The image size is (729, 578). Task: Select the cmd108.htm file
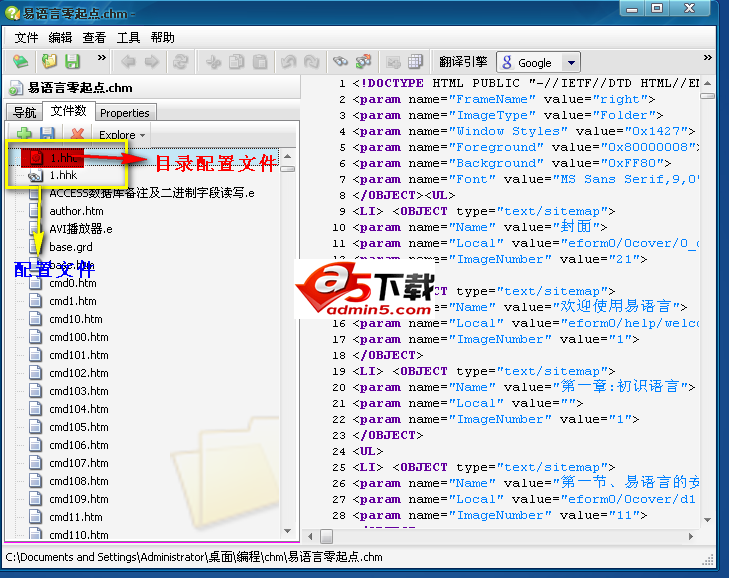tap(79, 481)
